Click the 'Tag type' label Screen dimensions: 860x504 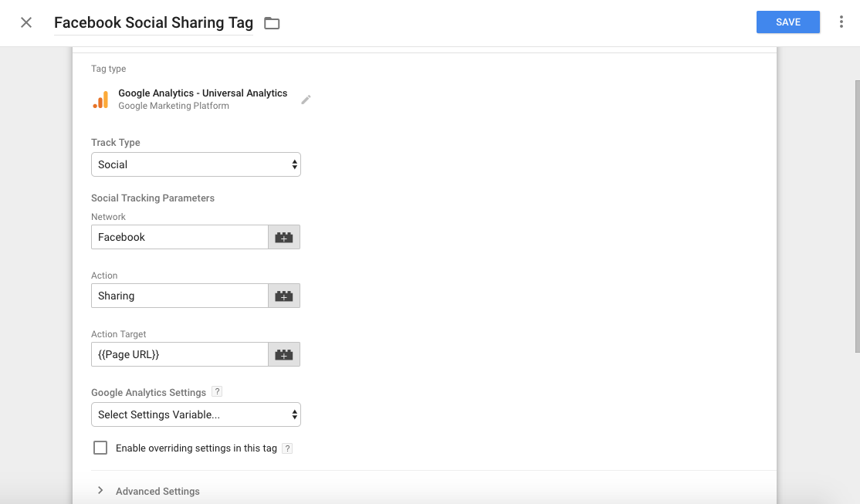[x=109, y=69]
